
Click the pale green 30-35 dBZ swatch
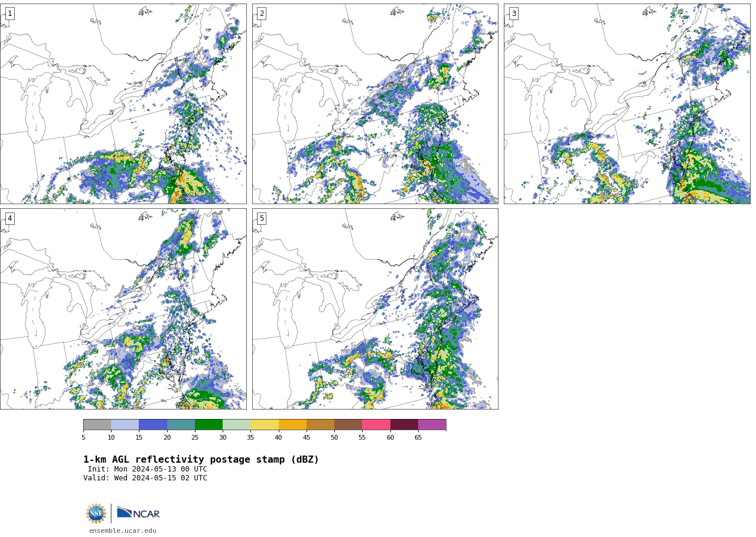237,425
